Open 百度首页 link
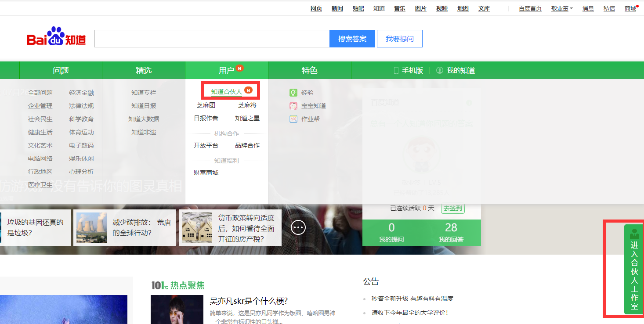644x324 pixels. coord(530,8)
